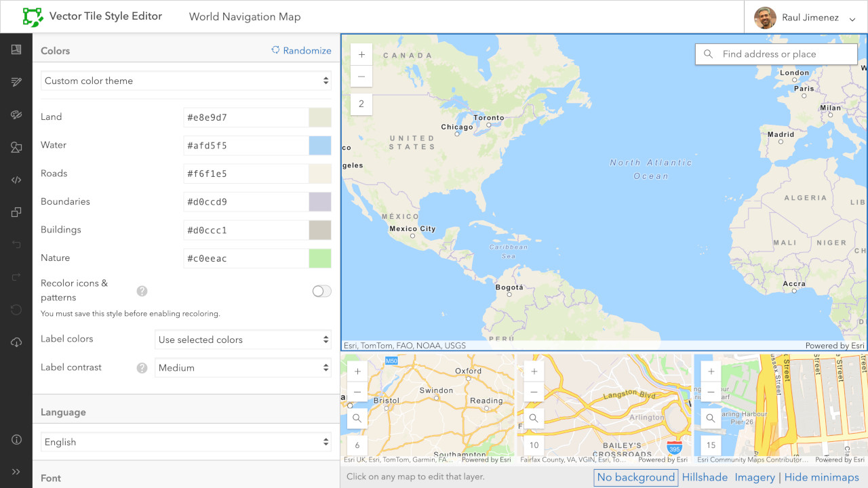Click Randomize colors link
Screen dimensions: 868x488
point(302,50)
